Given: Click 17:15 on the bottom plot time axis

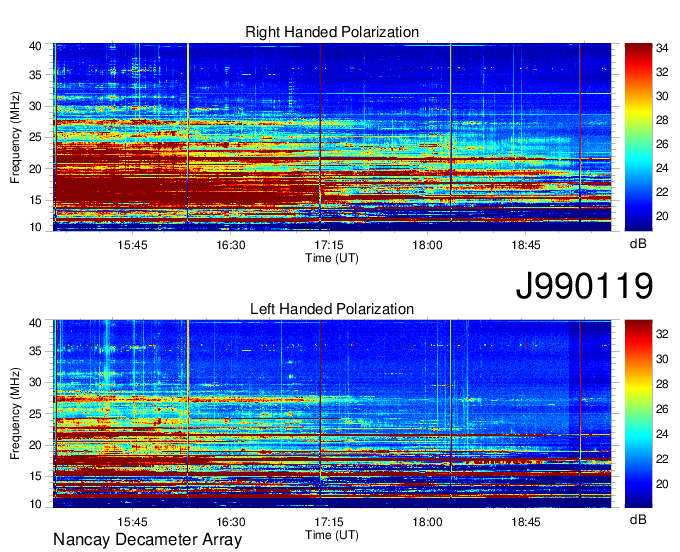Looking at the screenshot, I should [329, 522].
